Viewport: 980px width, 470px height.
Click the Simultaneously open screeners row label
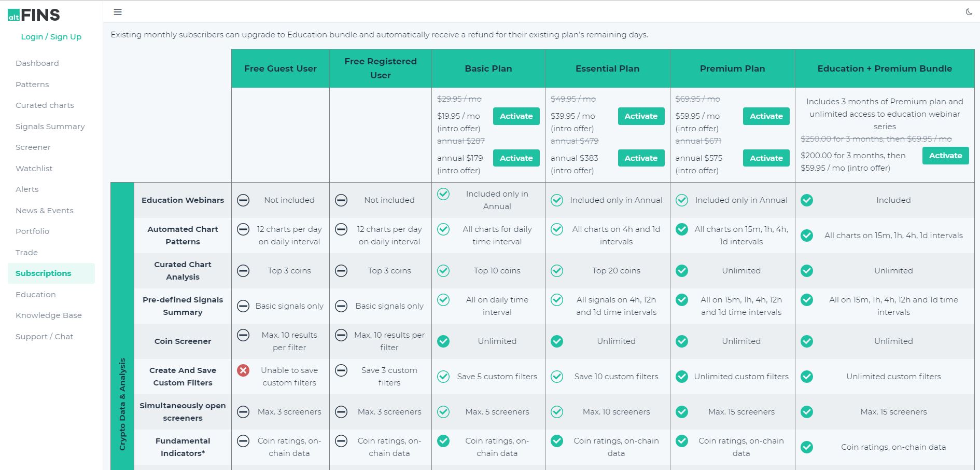[x=183, y=412]
